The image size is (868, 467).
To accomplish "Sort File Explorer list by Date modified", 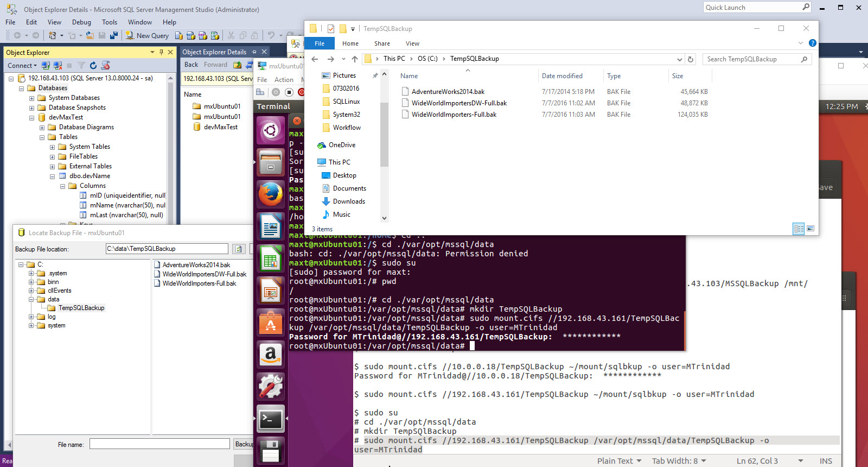I will [x=562, y=76].
